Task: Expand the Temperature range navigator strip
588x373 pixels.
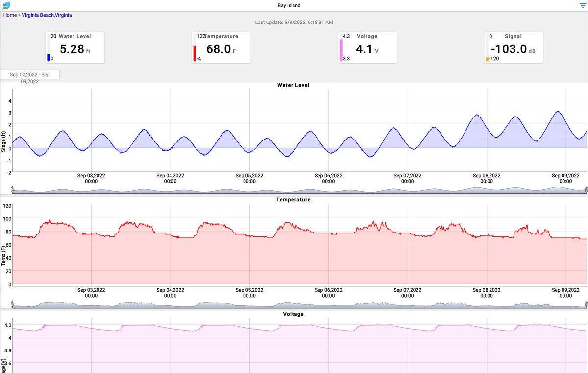Action: 294,302
